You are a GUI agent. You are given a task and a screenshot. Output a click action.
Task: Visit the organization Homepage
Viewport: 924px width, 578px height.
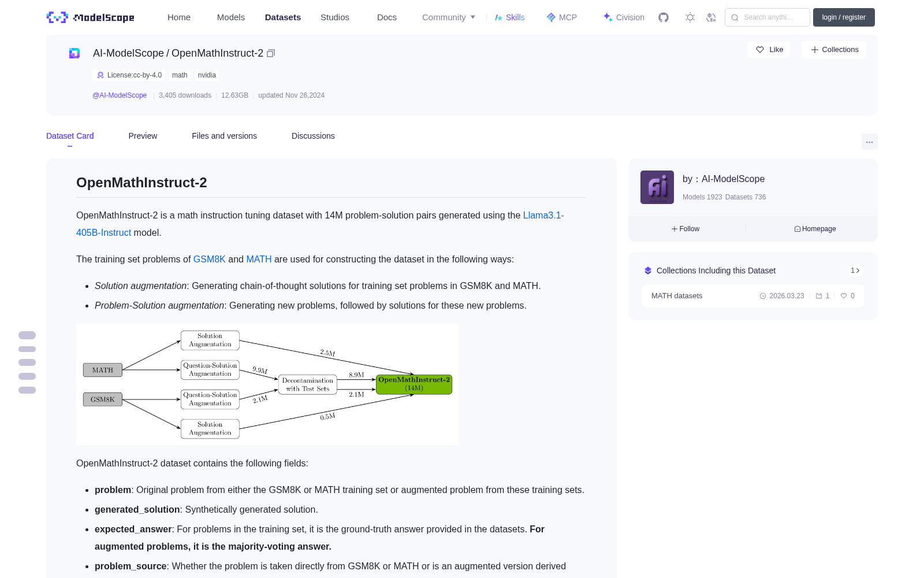(815, 229)
